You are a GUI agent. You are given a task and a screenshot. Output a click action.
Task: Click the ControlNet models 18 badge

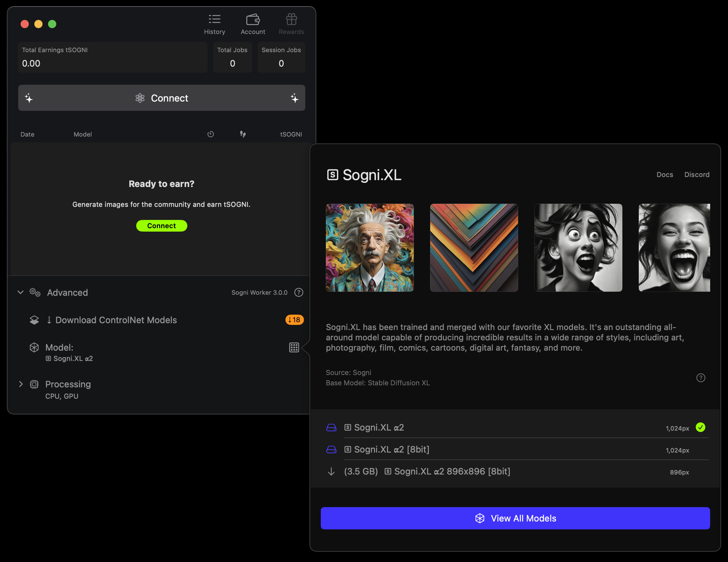[x=294, y=320]
